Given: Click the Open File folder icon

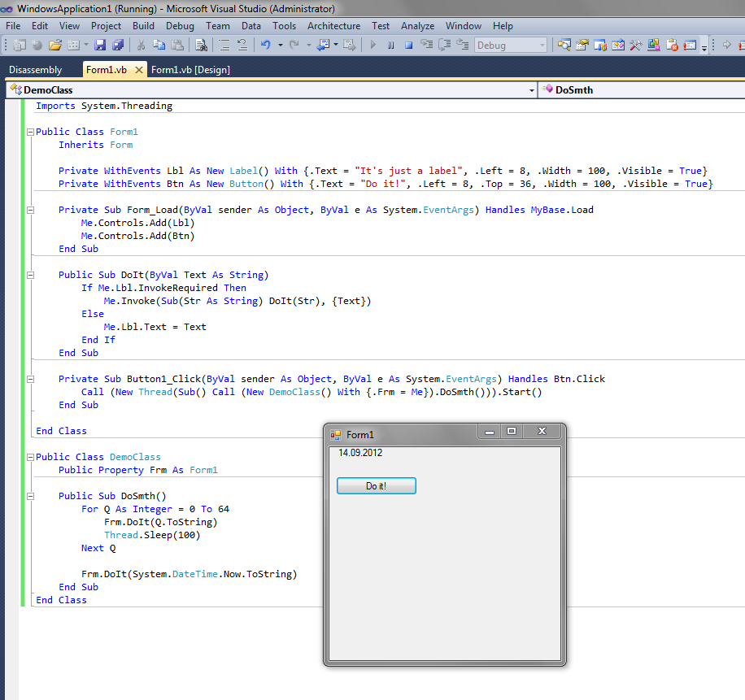Looking at the screenshot, I should 55,46.
